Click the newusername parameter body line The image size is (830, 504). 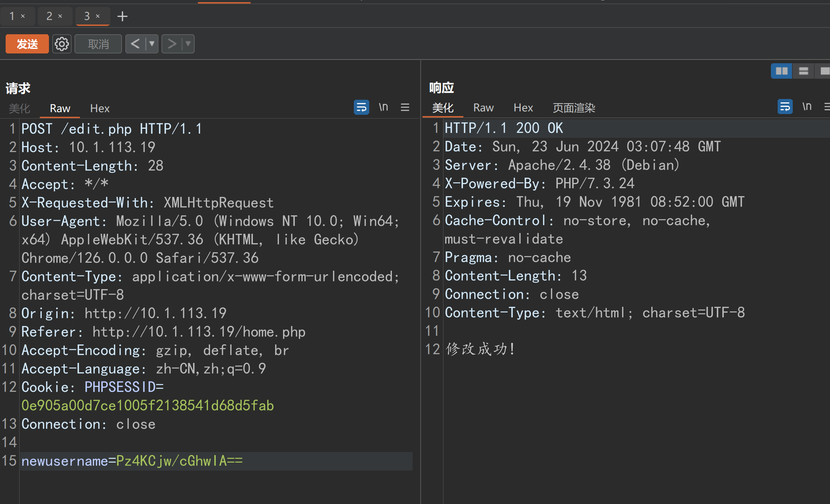[x=216, y=461]
